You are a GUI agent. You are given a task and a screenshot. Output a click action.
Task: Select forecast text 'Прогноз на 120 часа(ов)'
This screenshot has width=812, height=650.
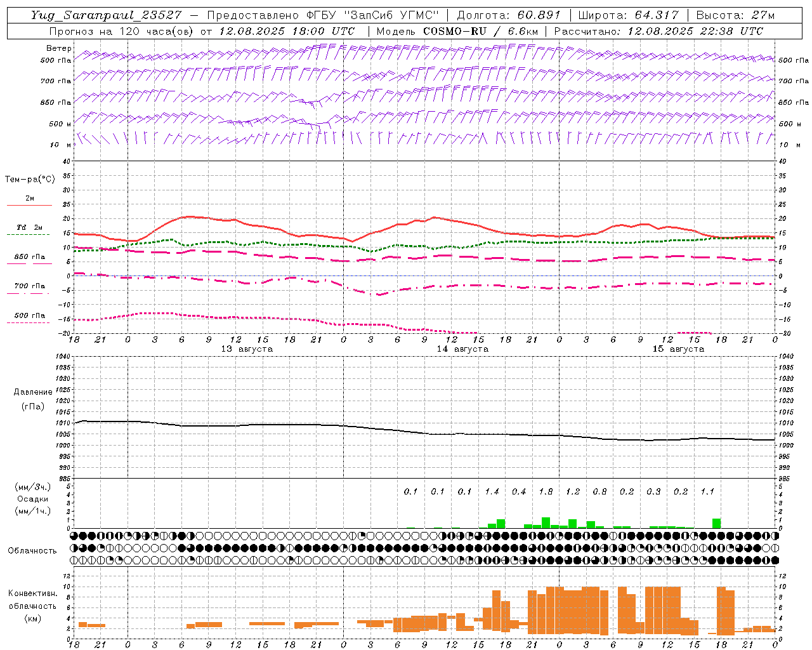[x=122, y=30]
